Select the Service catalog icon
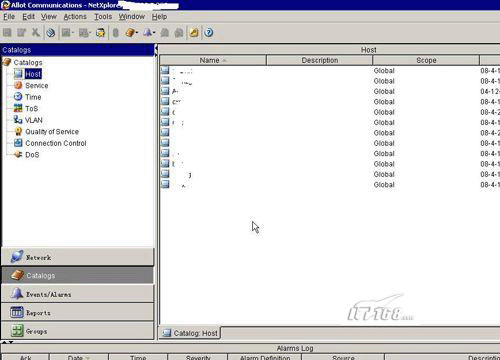 tap(18, 85)
